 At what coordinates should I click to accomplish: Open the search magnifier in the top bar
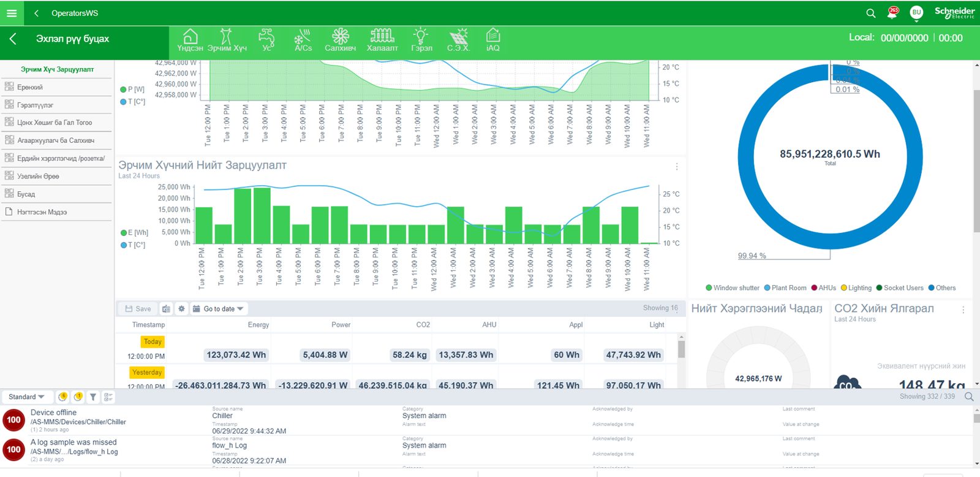click(x=870, y=13)
